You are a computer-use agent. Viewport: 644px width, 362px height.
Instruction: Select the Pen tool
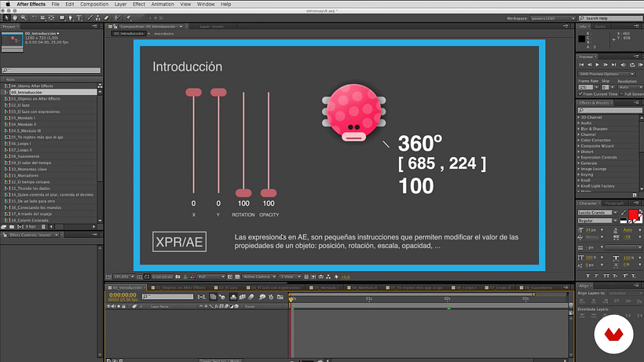70,18
